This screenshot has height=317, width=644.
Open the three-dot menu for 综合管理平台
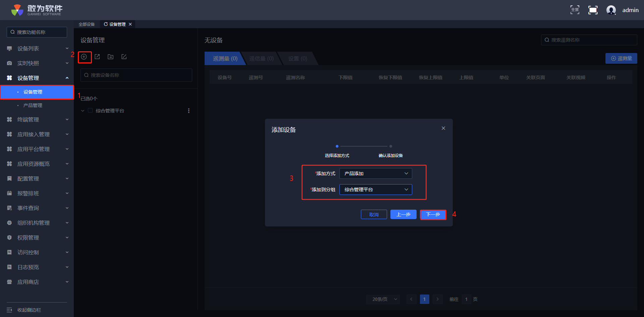point(189,111)
